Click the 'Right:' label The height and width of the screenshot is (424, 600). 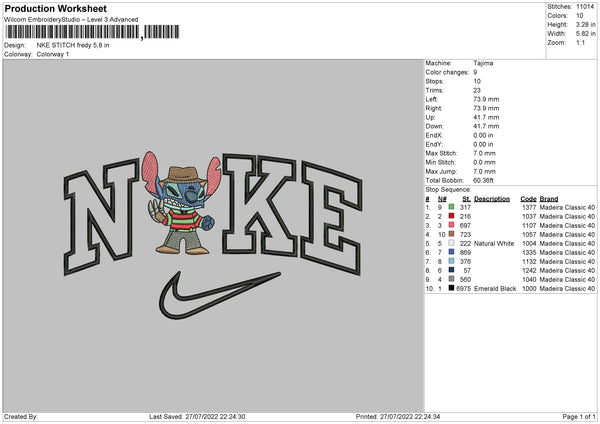pos(434,108)
